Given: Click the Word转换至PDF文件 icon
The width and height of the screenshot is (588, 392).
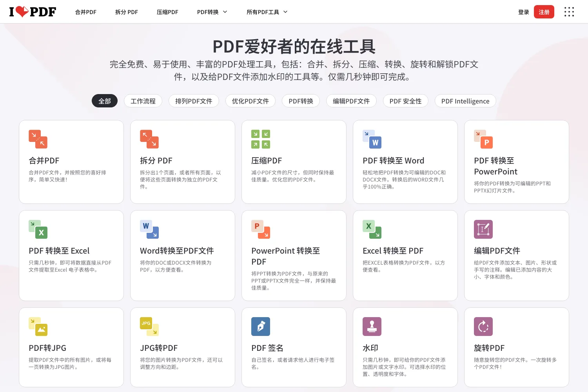Looking at the screenshot, I should click(149, 229).
